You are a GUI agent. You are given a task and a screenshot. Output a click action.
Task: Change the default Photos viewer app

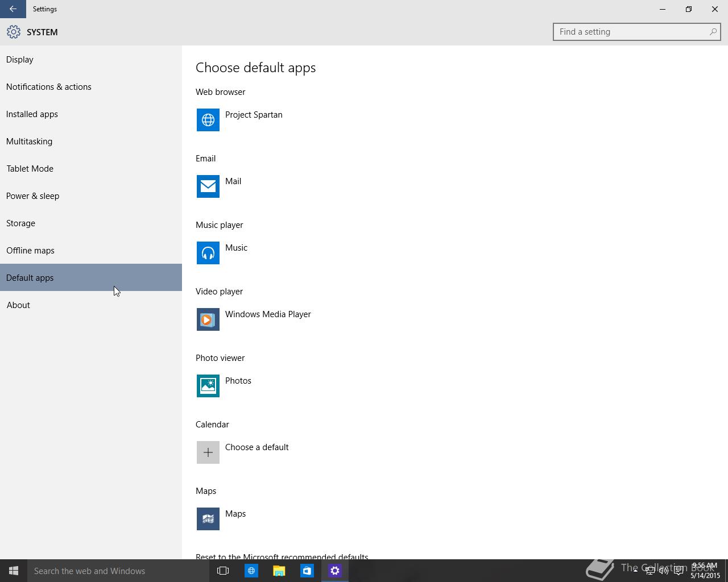[x=225, y=386]
